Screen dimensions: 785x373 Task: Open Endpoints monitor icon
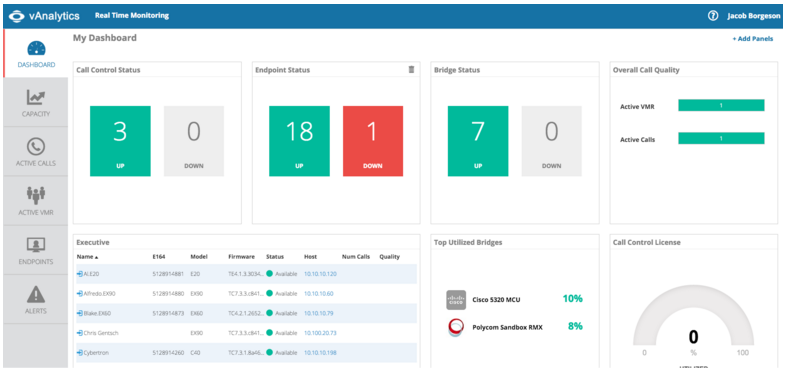[36, 245]
